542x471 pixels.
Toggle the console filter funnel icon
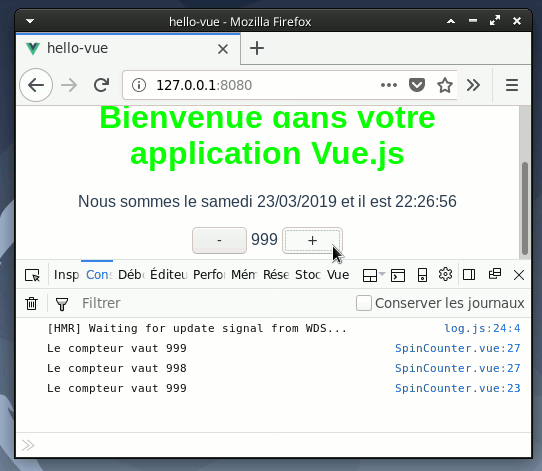[x=62, y=304]
